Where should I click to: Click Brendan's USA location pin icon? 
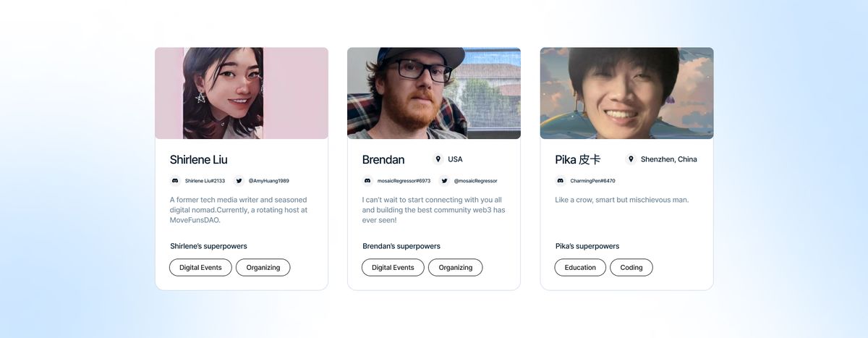pyautogui.click(x=438, y=159)
